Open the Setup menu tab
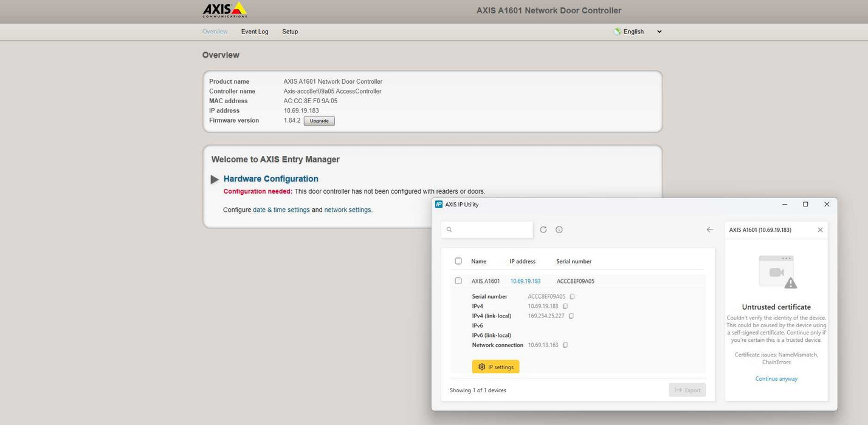The image size is (868, 425). pyautogui.click(x=290, y=32)
